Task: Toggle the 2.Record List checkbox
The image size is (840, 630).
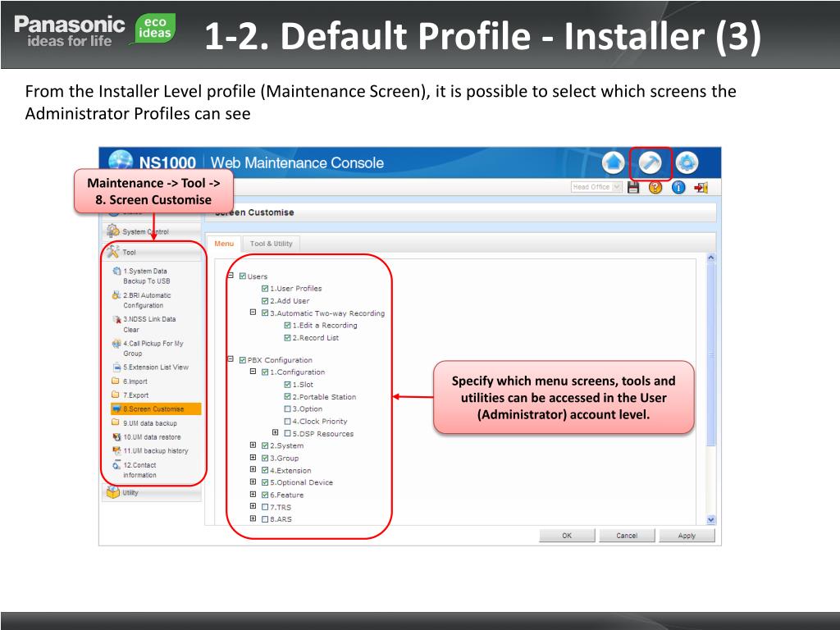Action: pos(287,338)
